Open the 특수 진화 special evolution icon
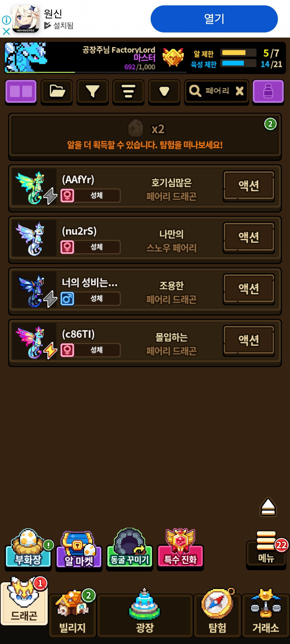290x644 pixels. (x=180, y=548)
